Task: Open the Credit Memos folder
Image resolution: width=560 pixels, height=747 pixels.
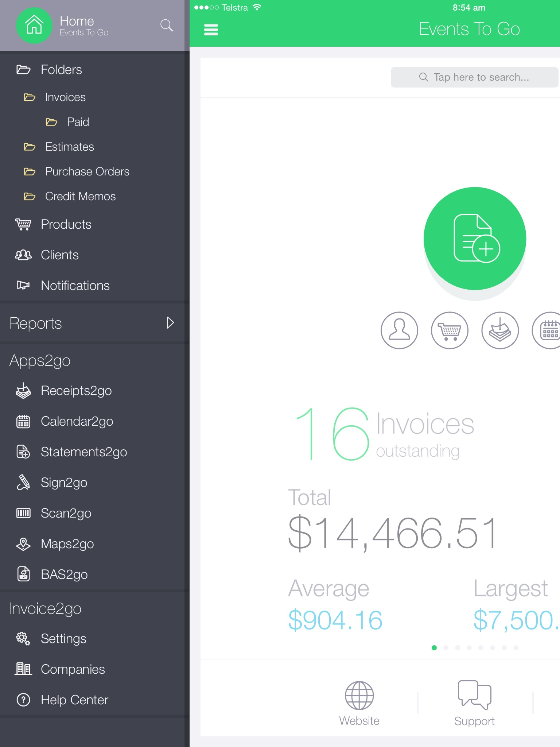Action: 92,196
